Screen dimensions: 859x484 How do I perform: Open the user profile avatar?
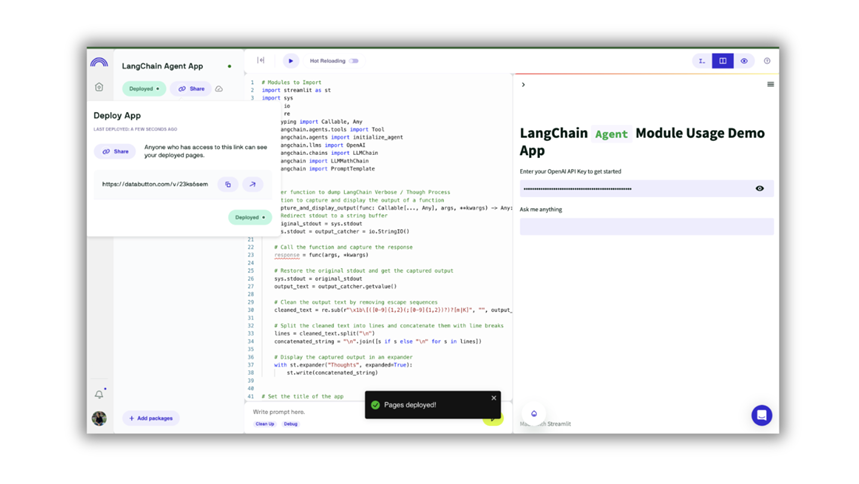(x=99, y=418)
